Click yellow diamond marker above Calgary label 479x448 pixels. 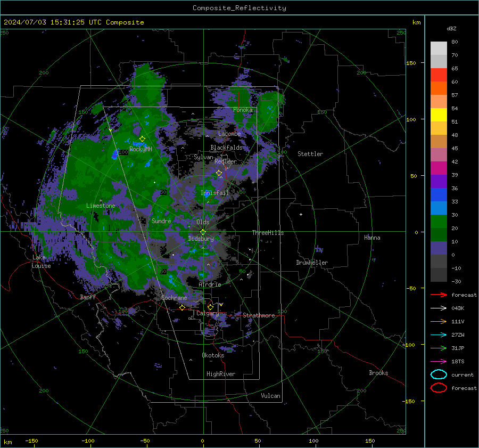(x=210, y=307)
